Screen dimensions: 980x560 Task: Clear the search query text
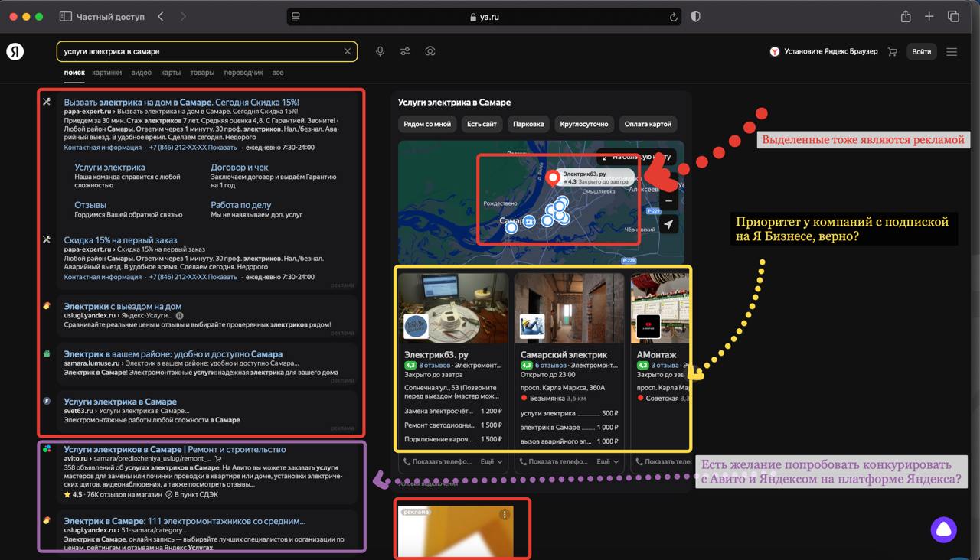[x=347, y=51]
